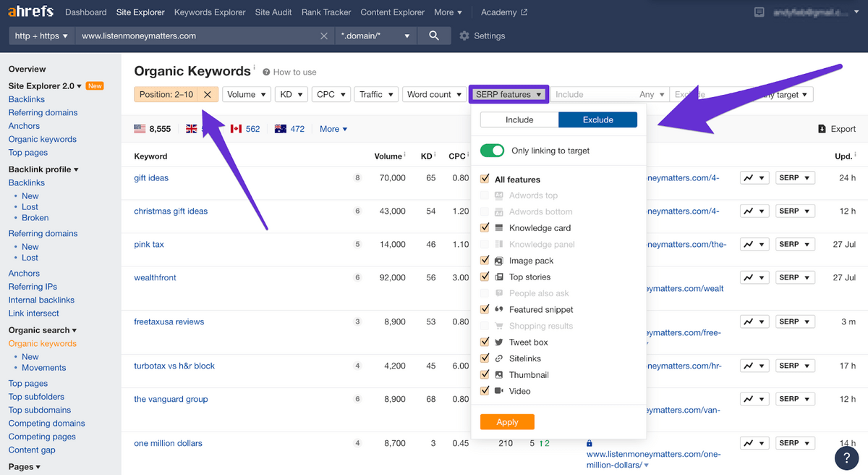Uncheck the Video checkbox
Viewport: 868px width, 475px height.
tap(485, 391)
